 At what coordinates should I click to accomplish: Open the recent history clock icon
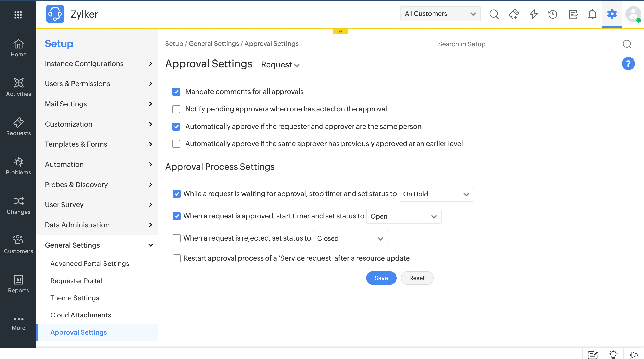553,14
